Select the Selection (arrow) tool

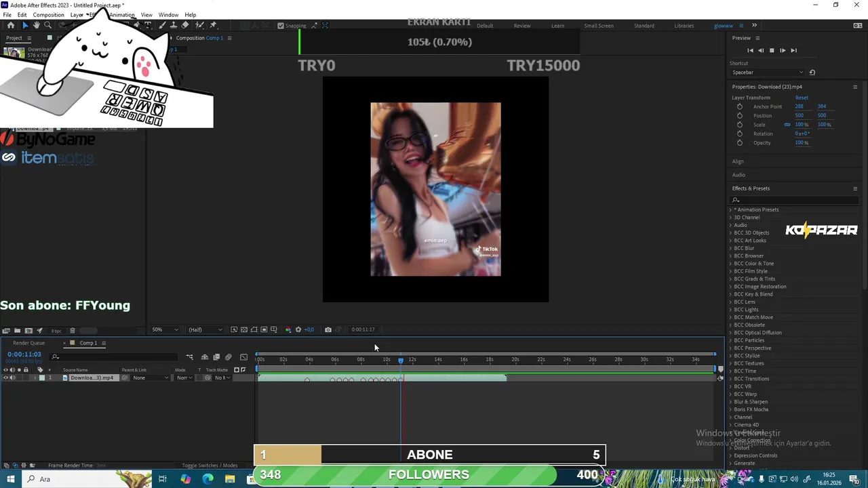(26, 25)
